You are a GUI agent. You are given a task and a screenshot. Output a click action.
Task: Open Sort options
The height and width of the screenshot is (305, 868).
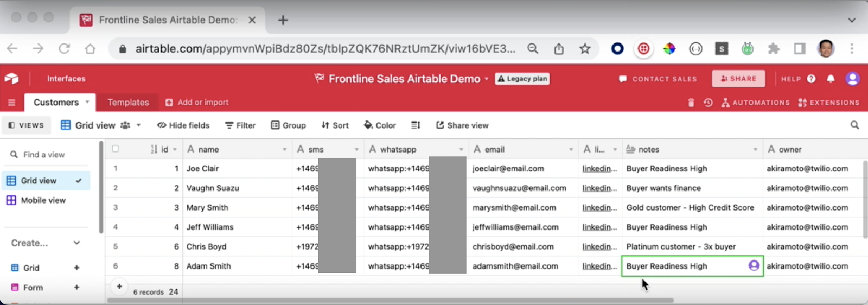[335, 125]
